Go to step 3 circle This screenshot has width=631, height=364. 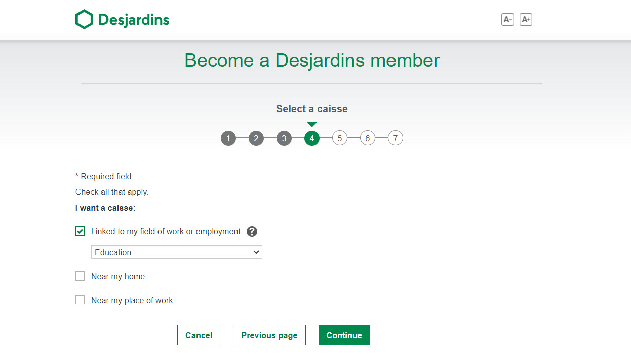284,138
